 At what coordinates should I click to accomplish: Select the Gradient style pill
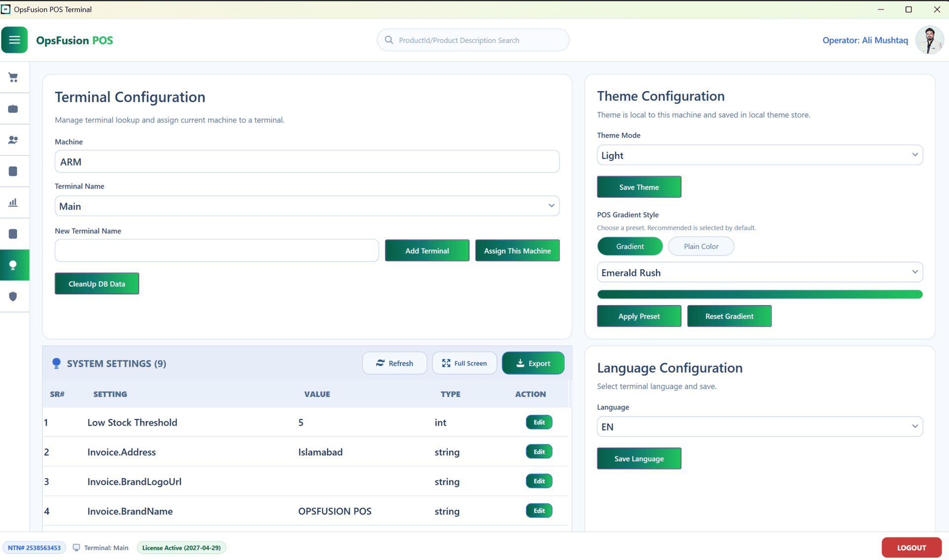(x=630, y=246)
